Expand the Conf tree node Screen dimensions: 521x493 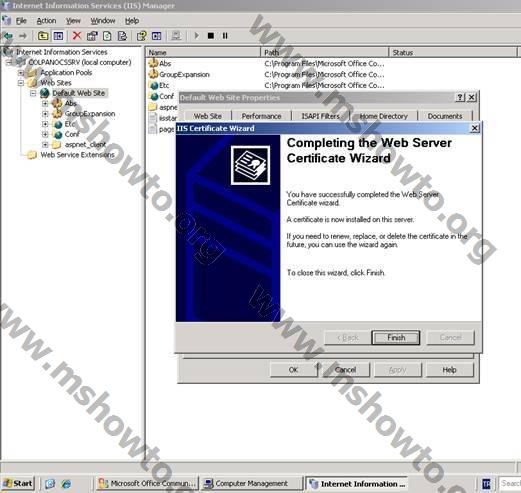click(x=45, y=134)
